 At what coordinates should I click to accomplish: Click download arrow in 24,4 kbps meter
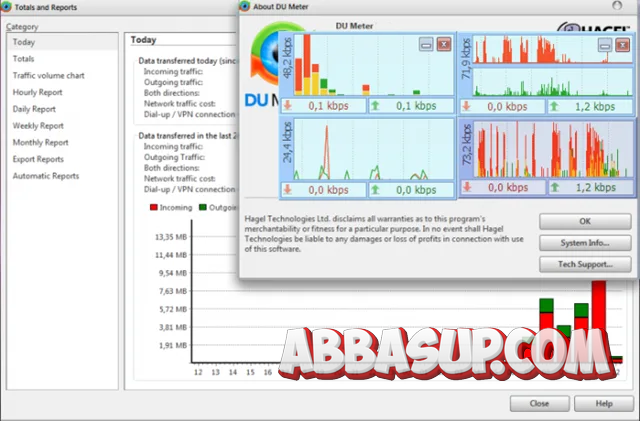(288, 189)
